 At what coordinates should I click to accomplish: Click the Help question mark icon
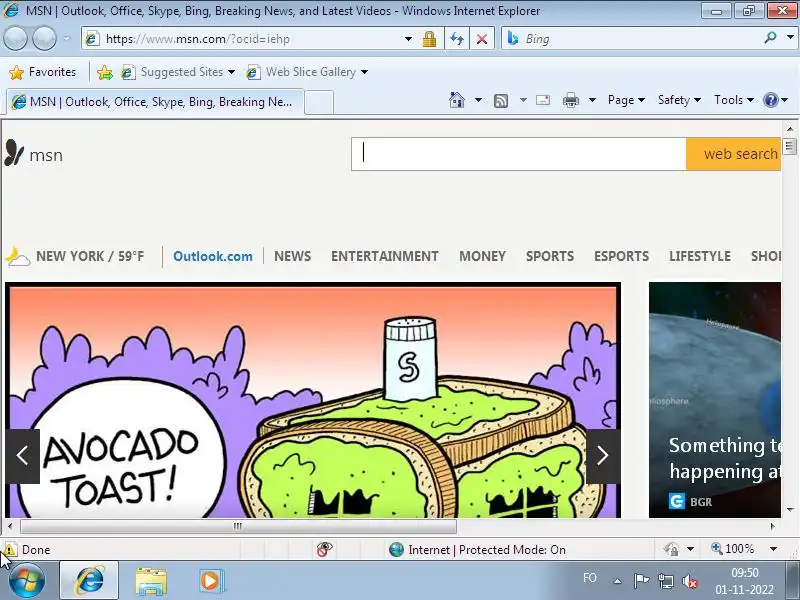coord(770,100)
